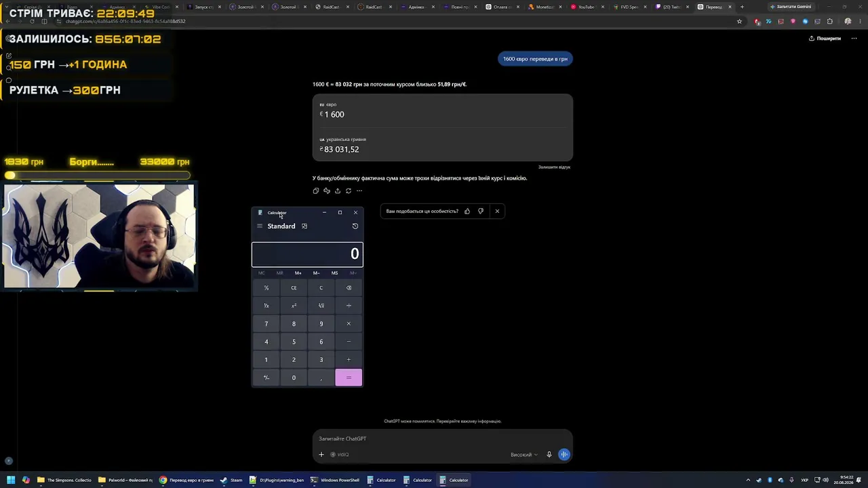This screenshot has width=868, height=488.
Task: Click the CE key in Calculator
Action: coord(294,288)
